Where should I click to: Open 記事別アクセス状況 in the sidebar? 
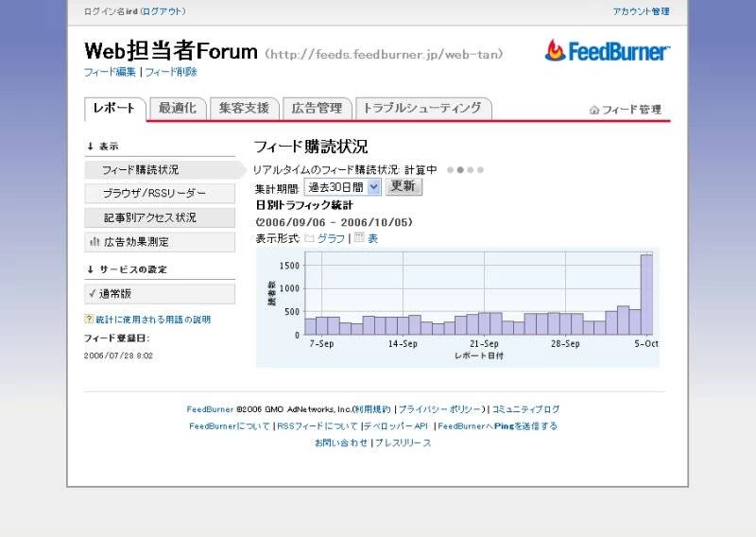[151, 217]
